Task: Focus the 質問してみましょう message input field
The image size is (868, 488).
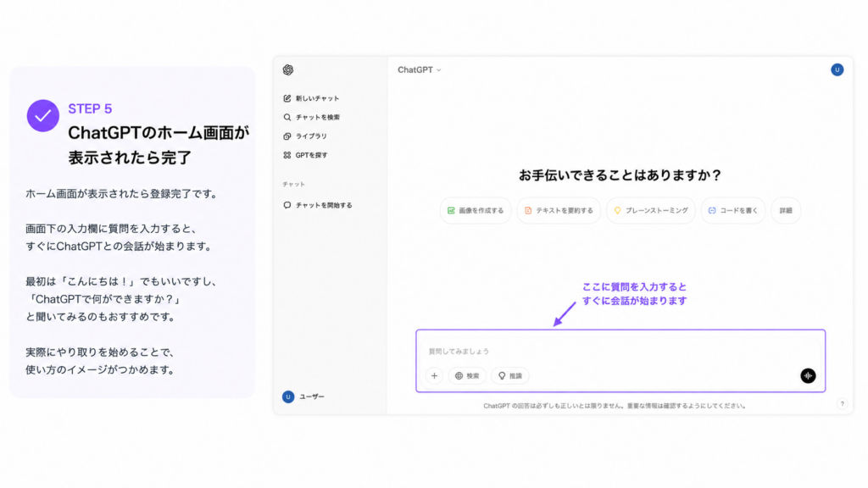Action: (620, 352)
